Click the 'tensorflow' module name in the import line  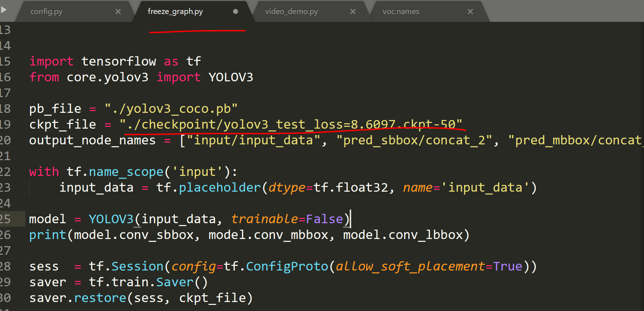pyautogui.click(x=119, y=61)
